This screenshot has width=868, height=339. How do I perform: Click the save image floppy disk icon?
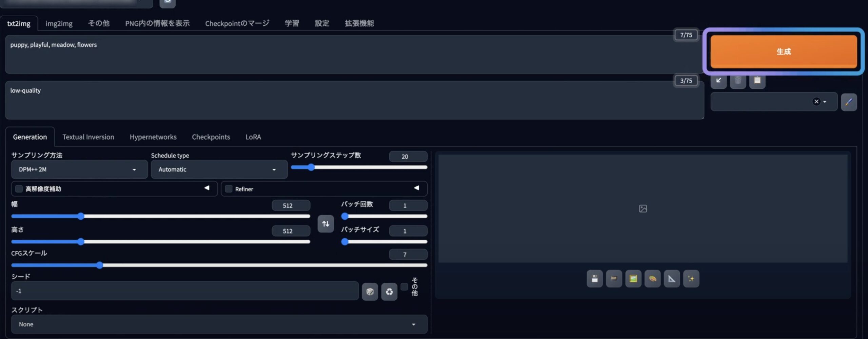click(x=595, y=279)
